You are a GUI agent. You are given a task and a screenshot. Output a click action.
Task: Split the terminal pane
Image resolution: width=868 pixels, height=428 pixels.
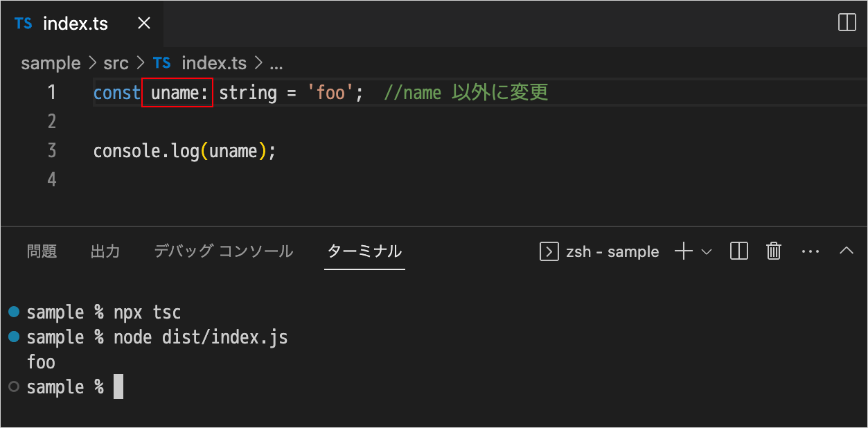pyautogui.click(x=739, y=251)
